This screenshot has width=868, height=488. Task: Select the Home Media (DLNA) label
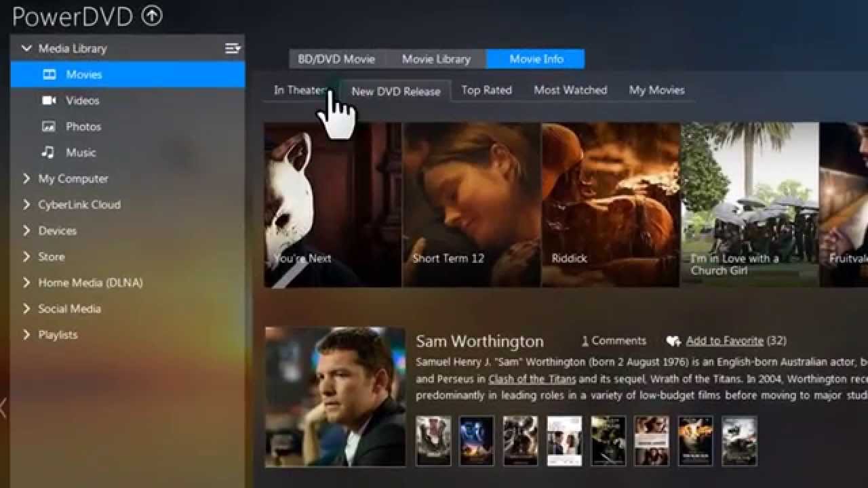[90, 283]
